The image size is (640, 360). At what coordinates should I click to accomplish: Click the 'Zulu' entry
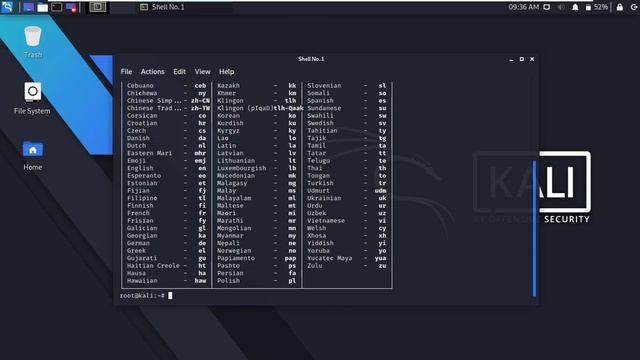tap(315, 266)
